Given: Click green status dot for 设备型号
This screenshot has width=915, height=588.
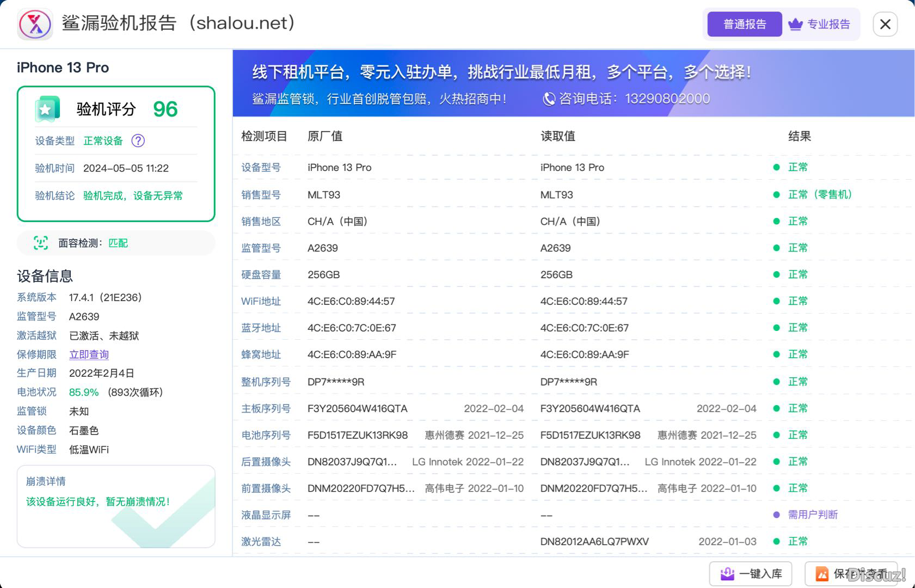Looking at the screenshot, I should (776, 167).
